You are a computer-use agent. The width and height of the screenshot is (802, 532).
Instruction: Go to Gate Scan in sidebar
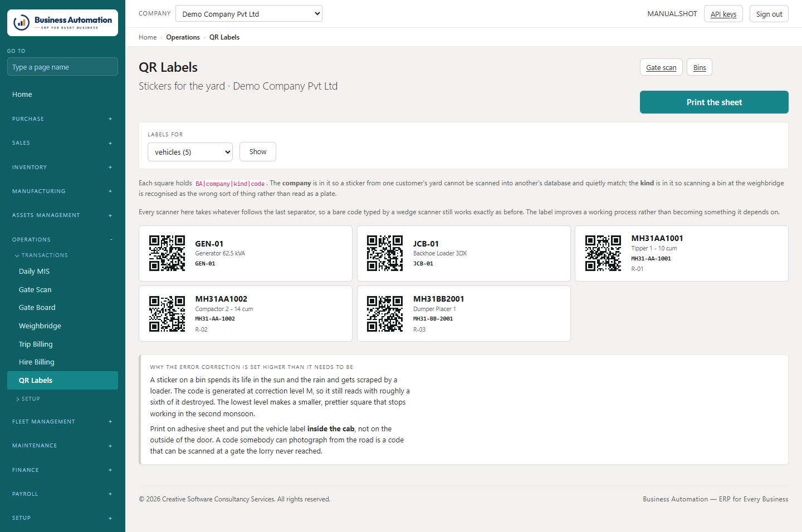[62, 289]
